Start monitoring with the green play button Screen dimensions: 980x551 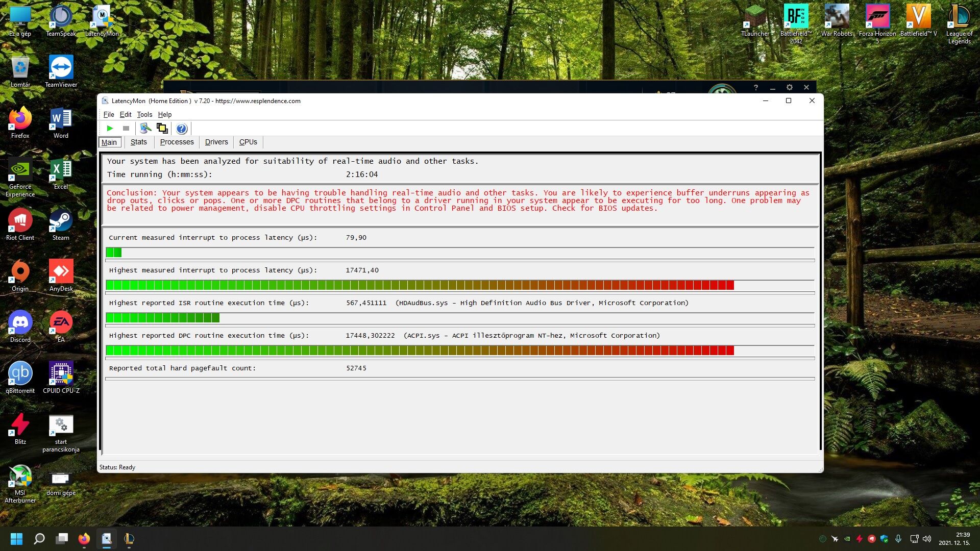click(x=110, y=129)
